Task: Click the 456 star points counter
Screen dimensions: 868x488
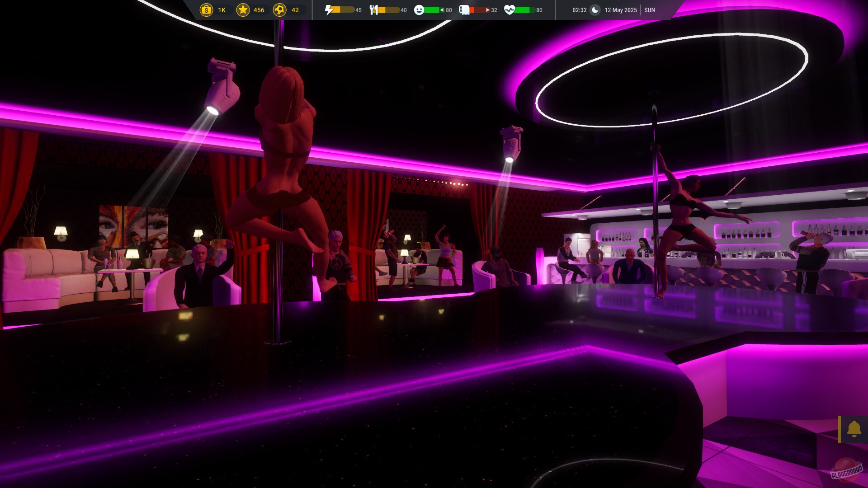Action: 259,10
